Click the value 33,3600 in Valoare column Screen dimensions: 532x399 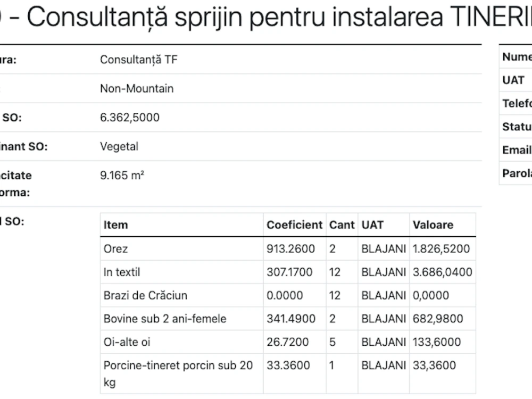434,365
